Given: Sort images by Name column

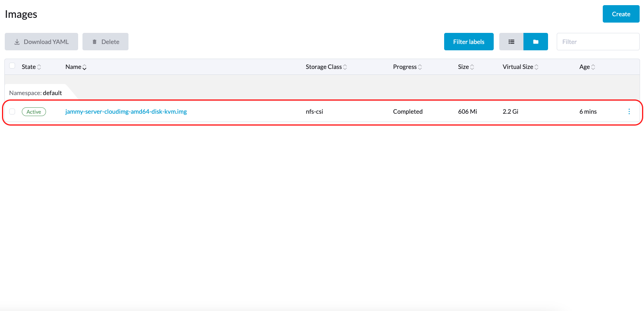Looking at the screenshot, I should click(76, 67).
